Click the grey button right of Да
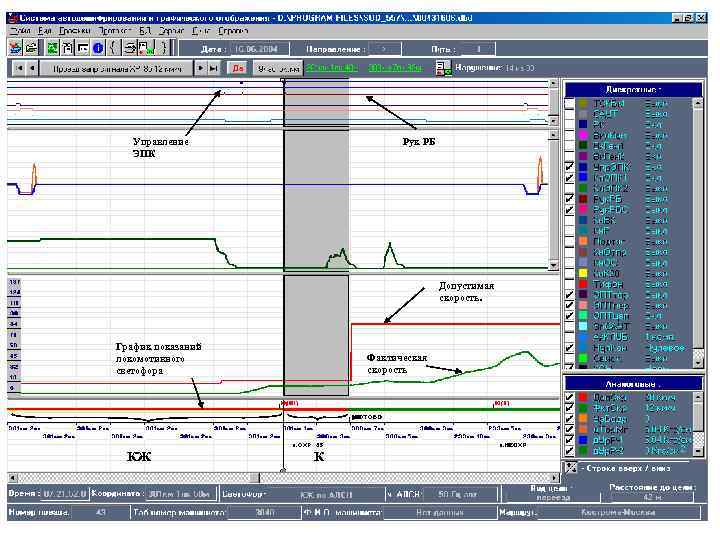720x540 pixels. click(x=278, y=68)
